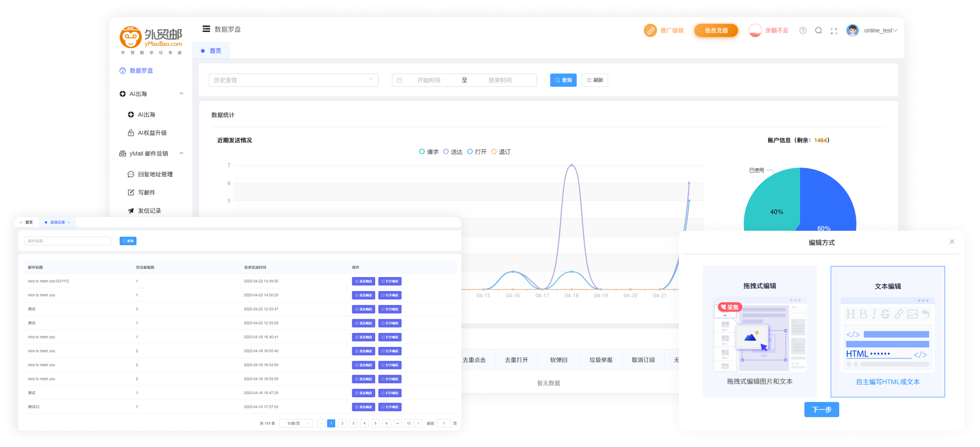Screen dimensions: 980x447
Task: Click the blue 查询 button in main window
Action: pos(563,80)
